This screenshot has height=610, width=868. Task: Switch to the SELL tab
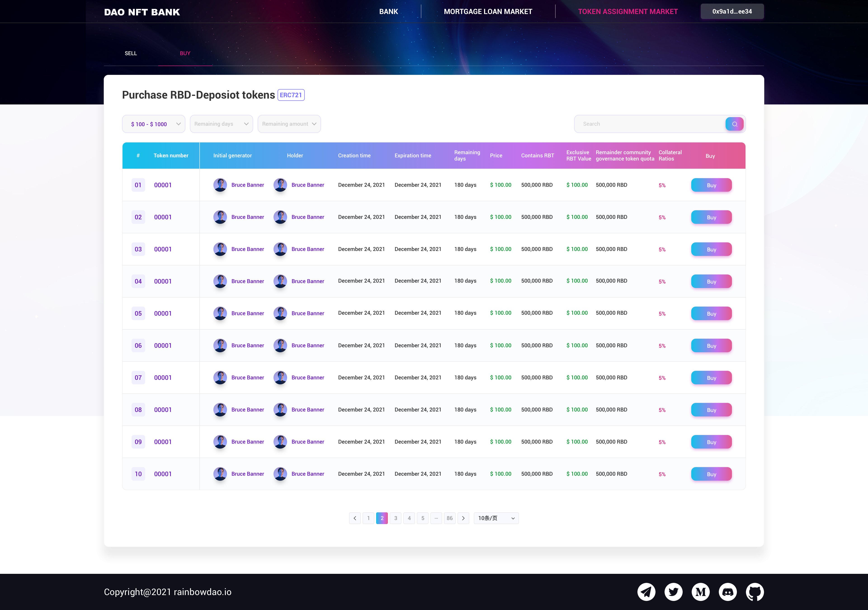[x=131, y=53]
